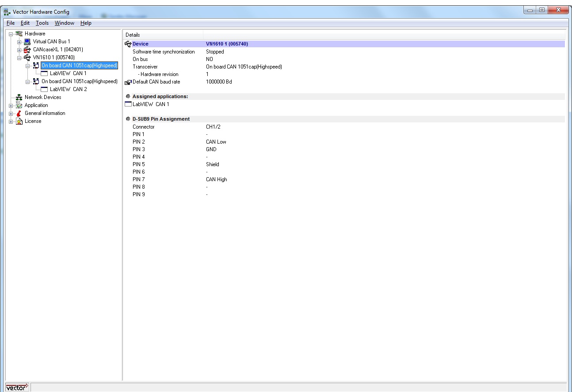Click the LabVIEW CAN 1 window icon in tree
572x392 pixels.
pyautogui.click(x=44, y=73)
